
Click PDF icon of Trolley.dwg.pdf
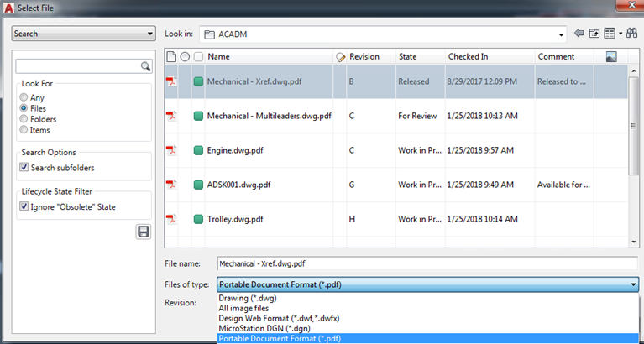tap(170, 219)
